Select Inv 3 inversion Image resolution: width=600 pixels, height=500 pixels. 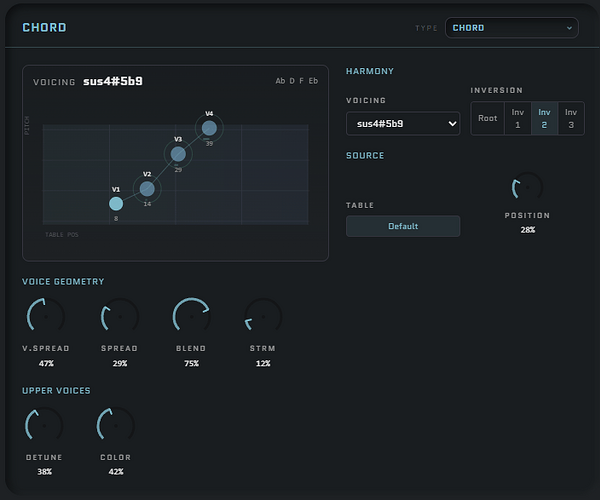coord(571,118)
